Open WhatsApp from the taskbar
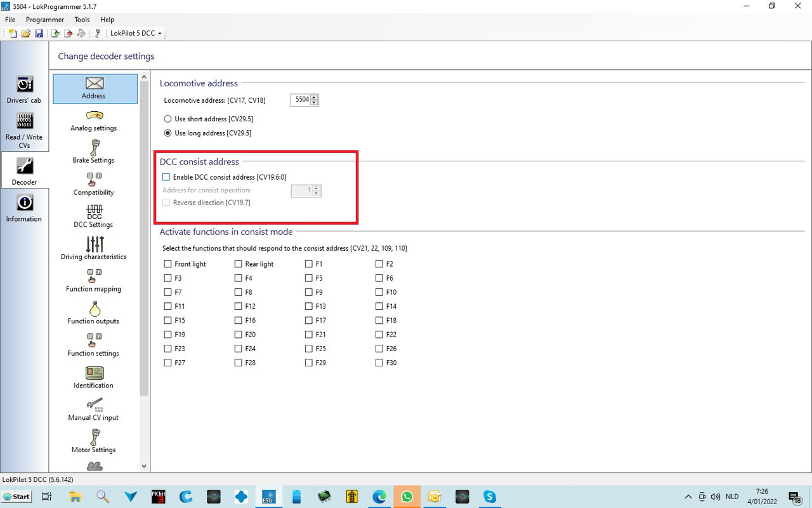 (407, 497)
